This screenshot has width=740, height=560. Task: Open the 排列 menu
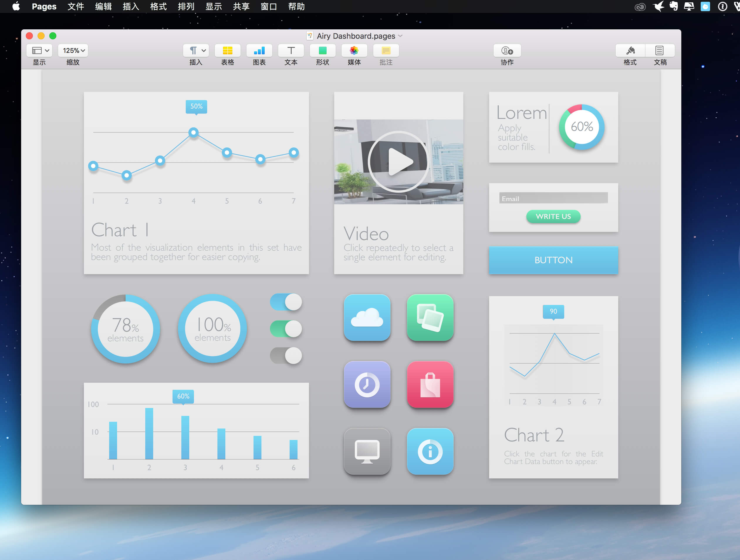point(186,6)
